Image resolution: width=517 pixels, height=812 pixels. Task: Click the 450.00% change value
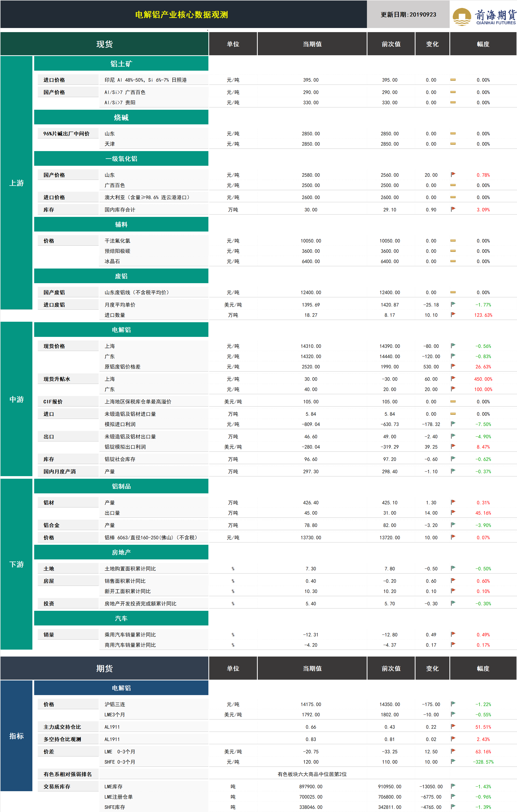483,379
